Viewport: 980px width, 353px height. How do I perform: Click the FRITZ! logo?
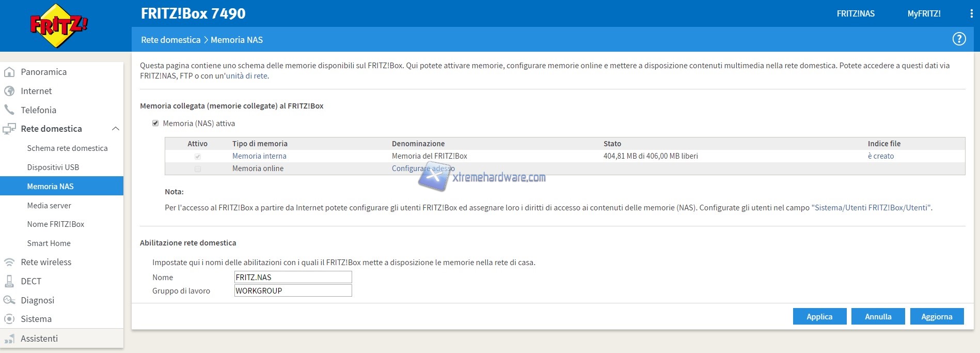[59, 26]
